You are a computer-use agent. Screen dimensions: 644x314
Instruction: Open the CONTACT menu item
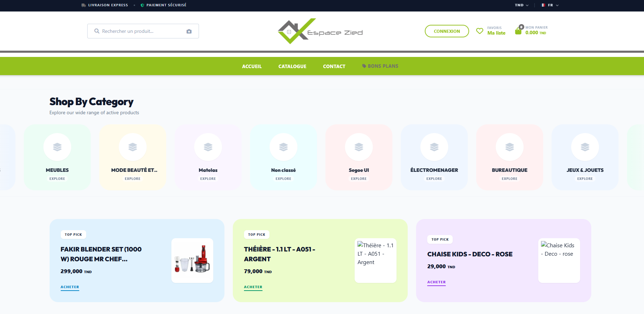point(334,66)
